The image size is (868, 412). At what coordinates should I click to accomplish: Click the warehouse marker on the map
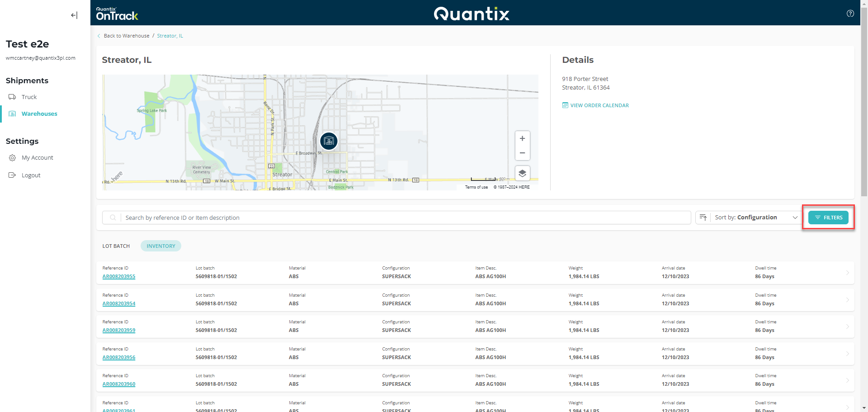[329, 141]
